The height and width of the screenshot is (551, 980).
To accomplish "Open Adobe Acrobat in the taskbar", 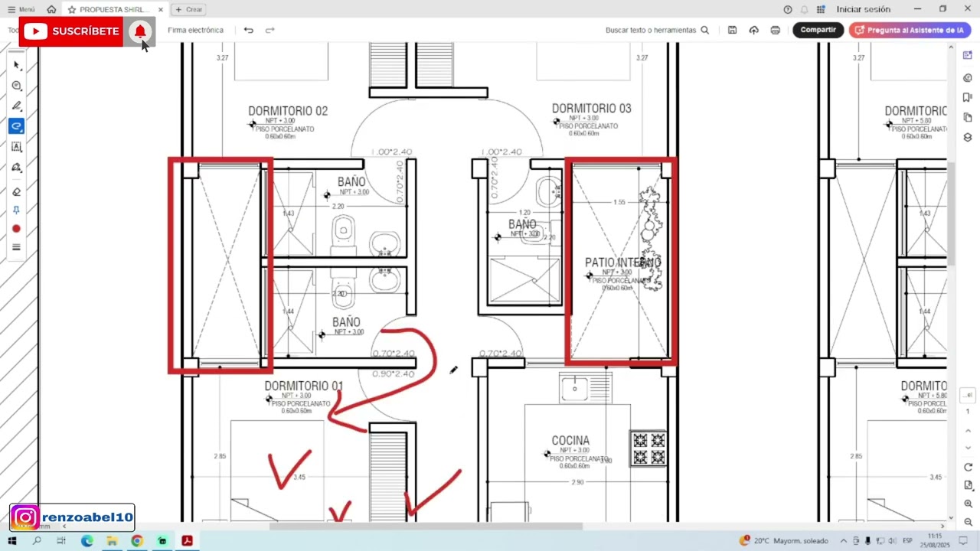I will pyautogui.click(x=186, y=541).
